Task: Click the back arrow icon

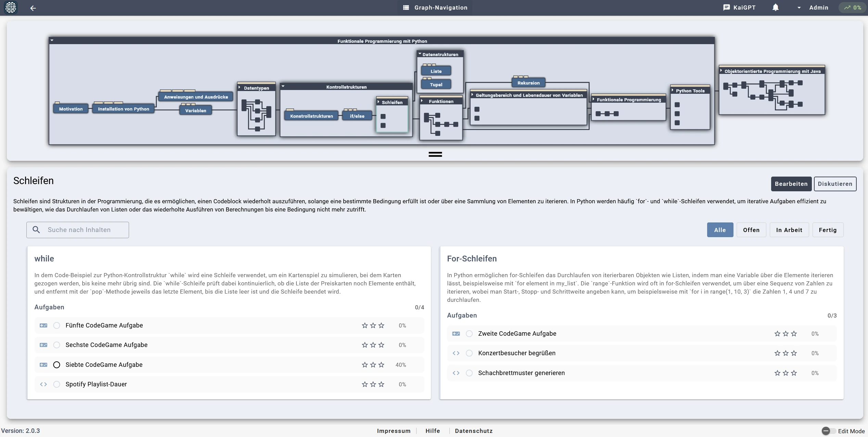Action: click(33, 8)
